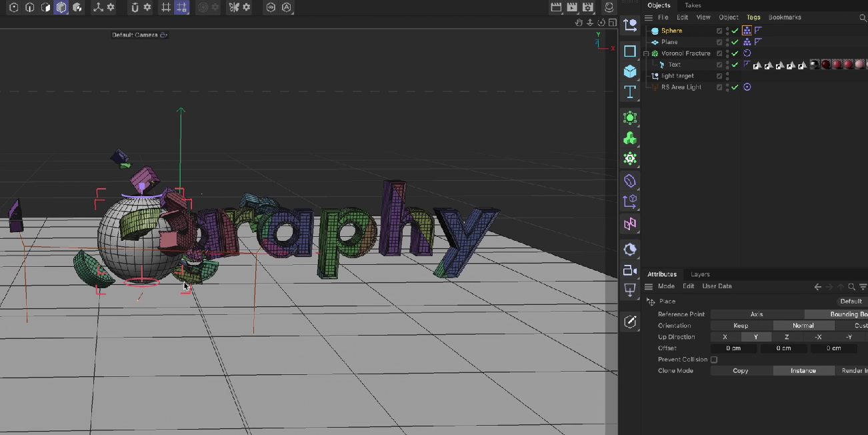
Task: Toggle the green enable checkmark for Sphere
Action: click(735, 31)
